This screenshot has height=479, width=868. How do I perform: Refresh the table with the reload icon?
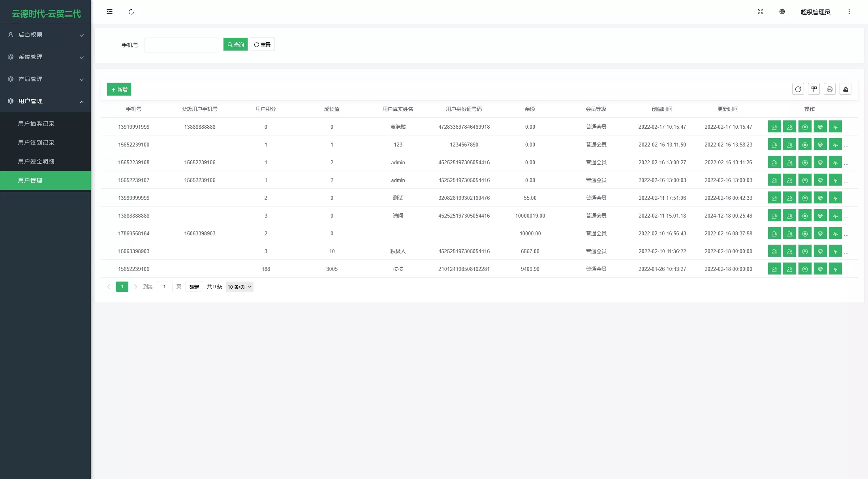[798, 89]
